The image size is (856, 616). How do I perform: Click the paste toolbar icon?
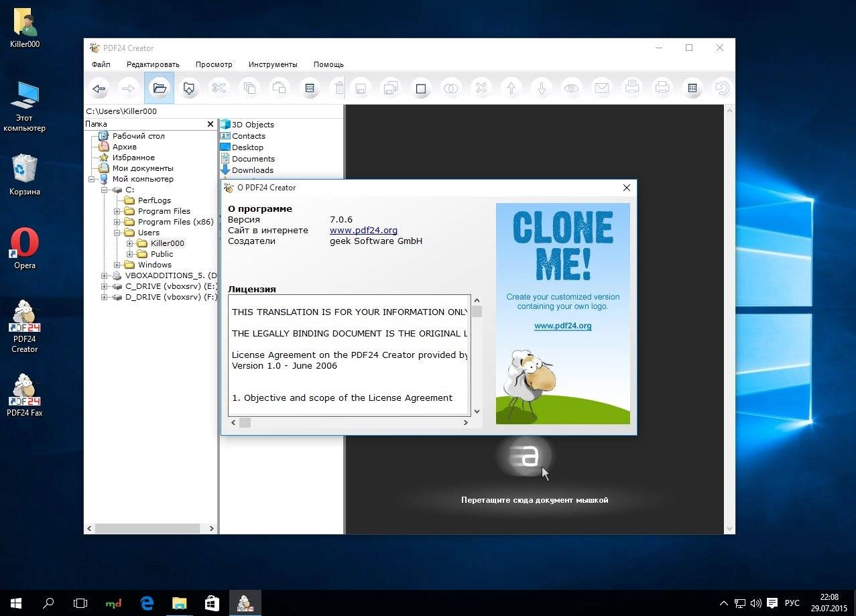[280, 88]
